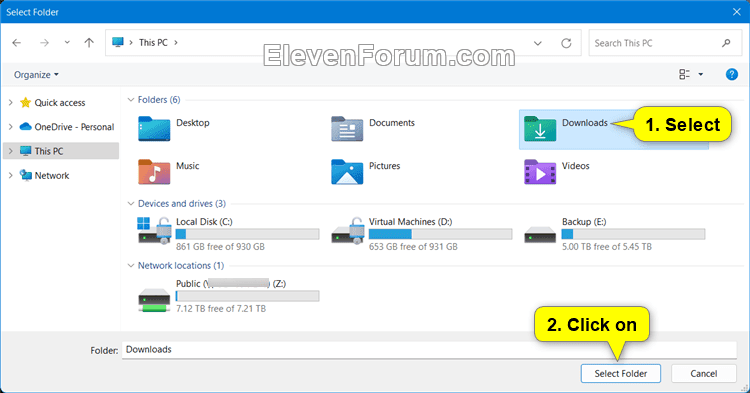Screen dimensions: 750x393
Task: Go up one folder level
Action: point(89,43)
